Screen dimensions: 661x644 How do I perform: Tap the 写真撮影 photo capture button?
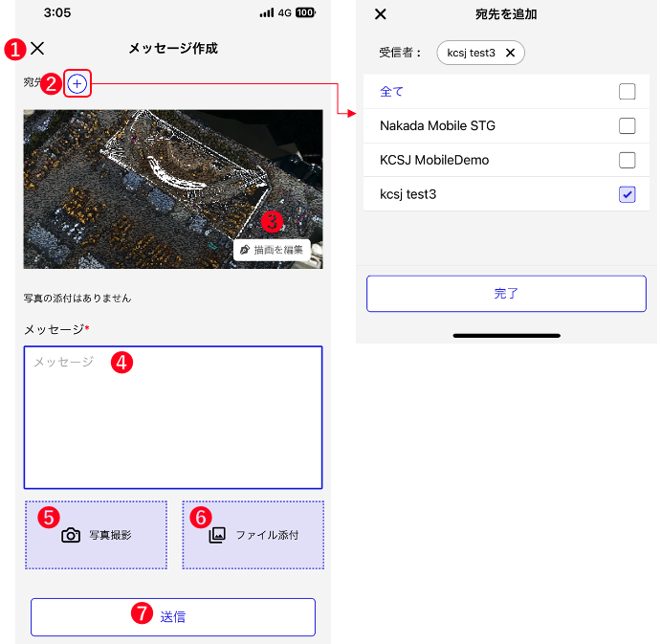point(96,535)
